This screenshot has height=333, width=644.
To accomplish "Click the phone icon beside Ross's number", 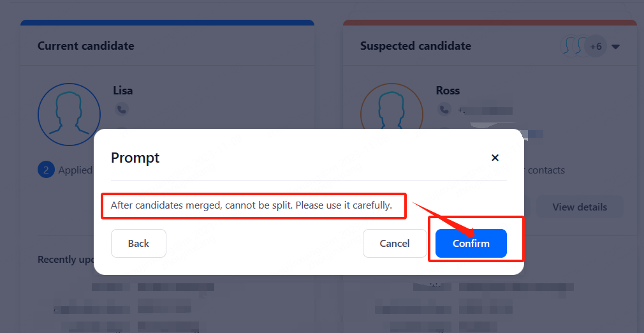I will point(444,109).
